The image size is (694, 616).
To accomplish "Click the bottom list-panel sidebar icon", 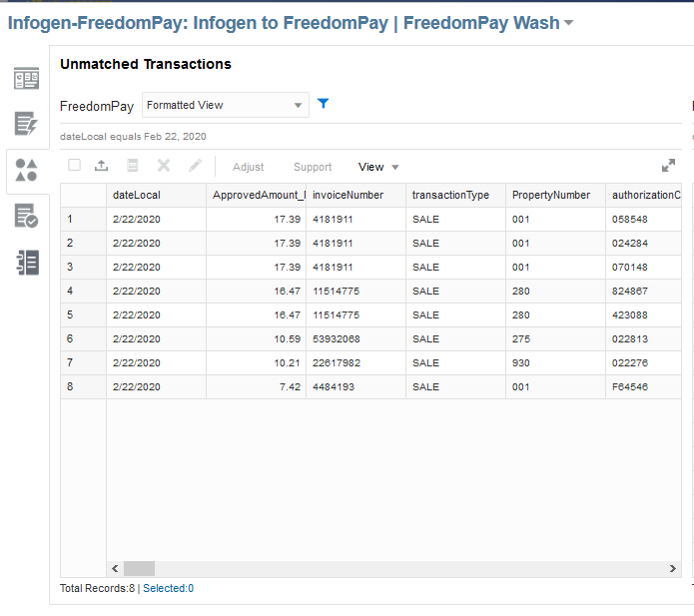I will [x=27, y=262].
